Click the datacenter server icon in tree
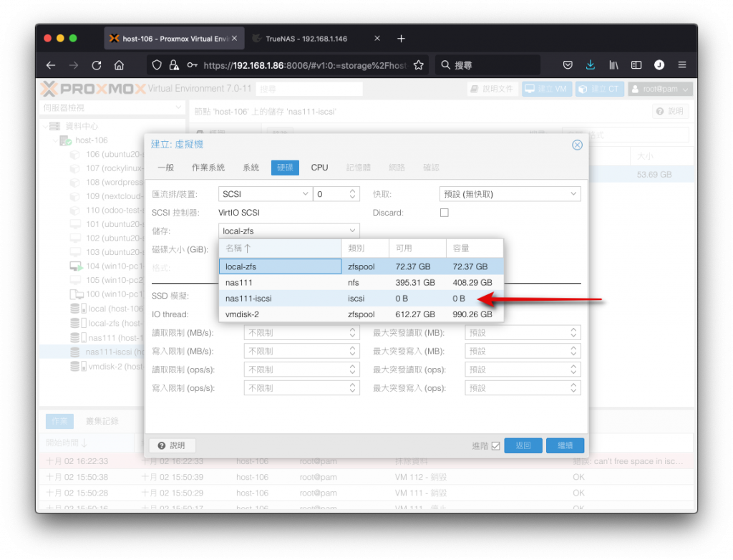 (55, 126)
